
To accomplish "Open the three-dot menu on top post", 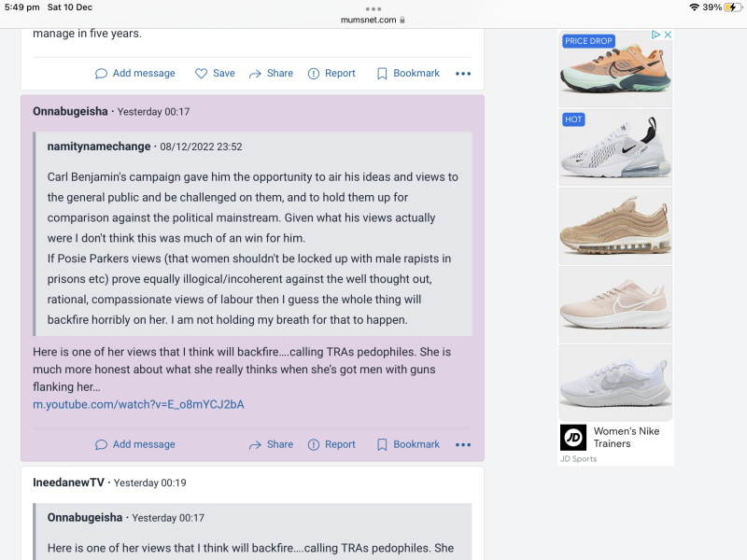I will pyautogui.click(x=463, y=74).
